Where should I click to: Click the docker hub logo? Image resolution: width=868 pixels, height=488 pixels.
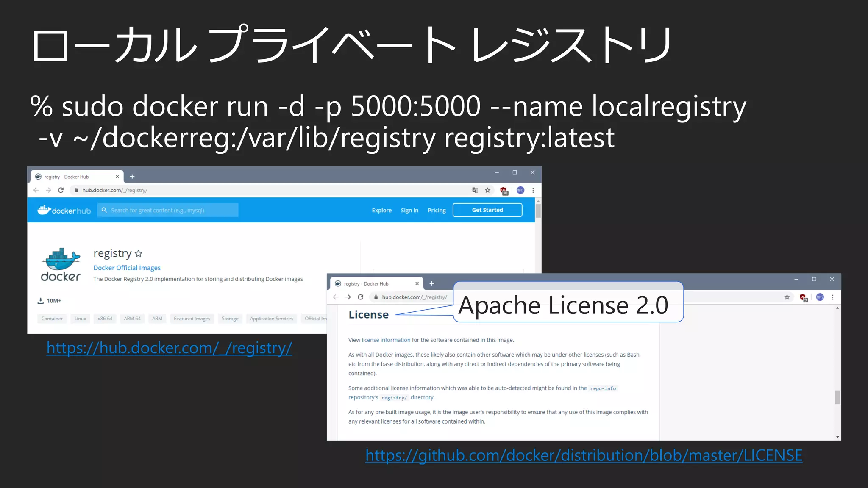coord(64,210)
